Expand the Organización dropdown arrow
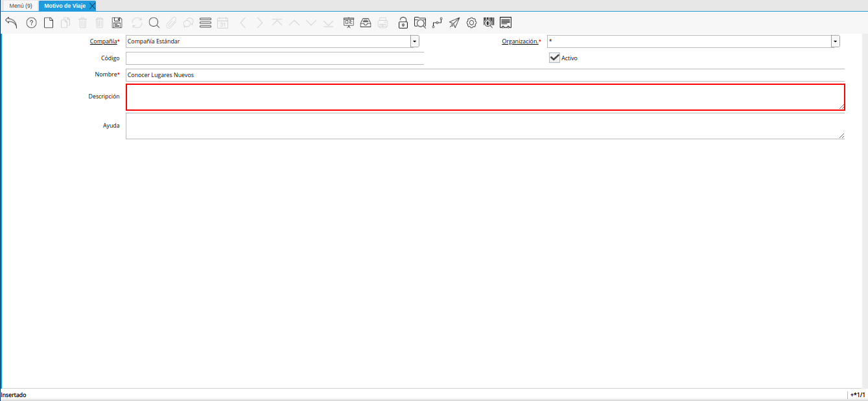The width and height of the screenshot is (868, 401). pos(836,41)
